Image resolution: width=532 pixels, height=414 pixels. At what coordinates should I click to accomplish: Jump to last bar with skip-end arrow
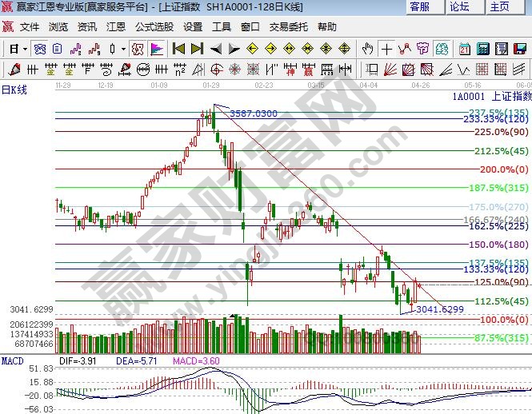tap(197, 49)
